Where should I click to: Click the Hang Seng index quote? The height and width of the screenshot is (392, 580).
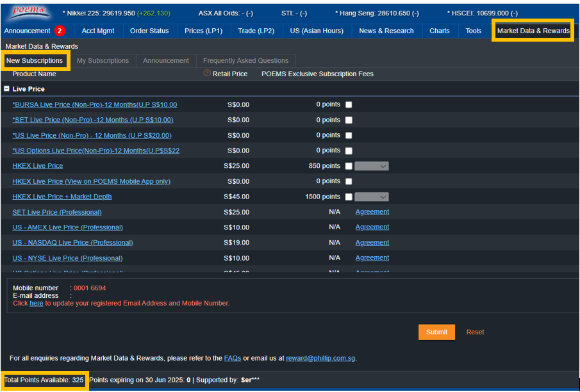click(377, 13)
